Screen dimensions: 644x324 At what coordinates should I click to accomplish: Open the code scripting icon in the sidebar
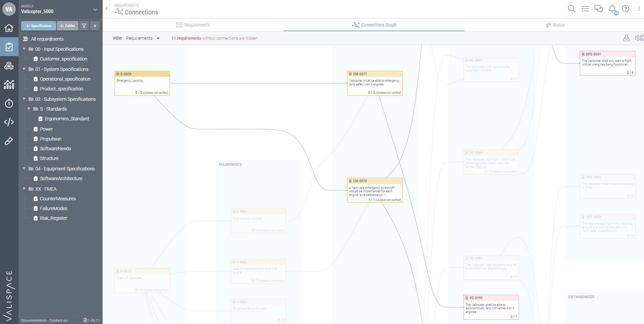[x=9, y=122]
